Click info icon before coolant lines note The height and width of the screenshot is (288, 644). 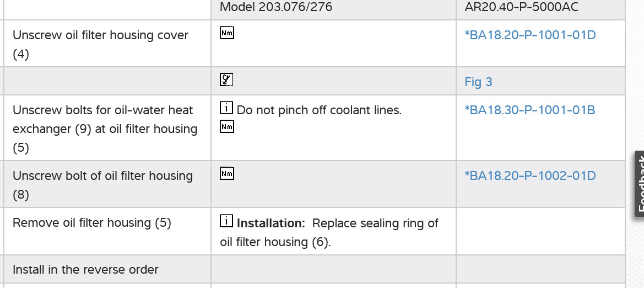tap(226, 109)
